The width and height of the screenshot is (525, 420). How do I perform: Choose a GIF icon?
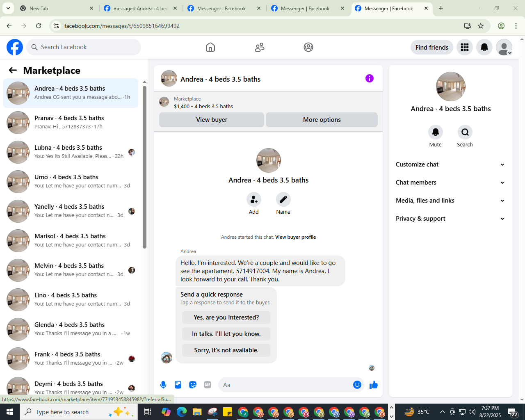(208, 385)
